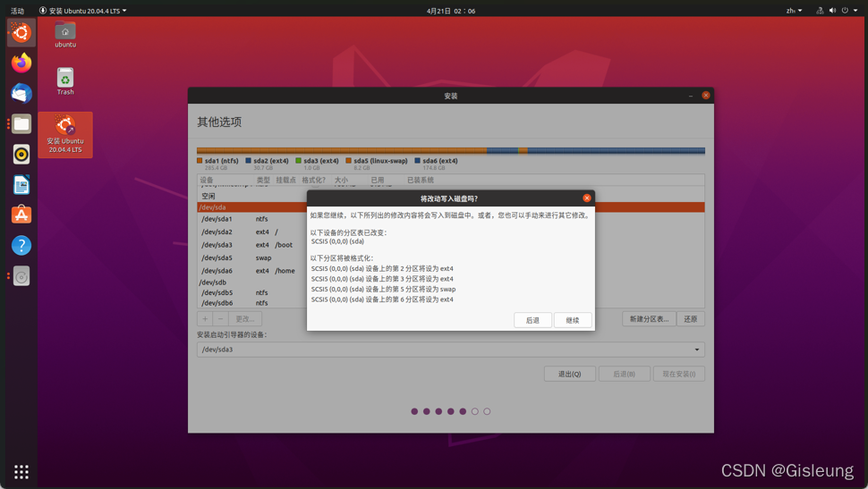Close the 安装 installer window

(x=706, y=96)
